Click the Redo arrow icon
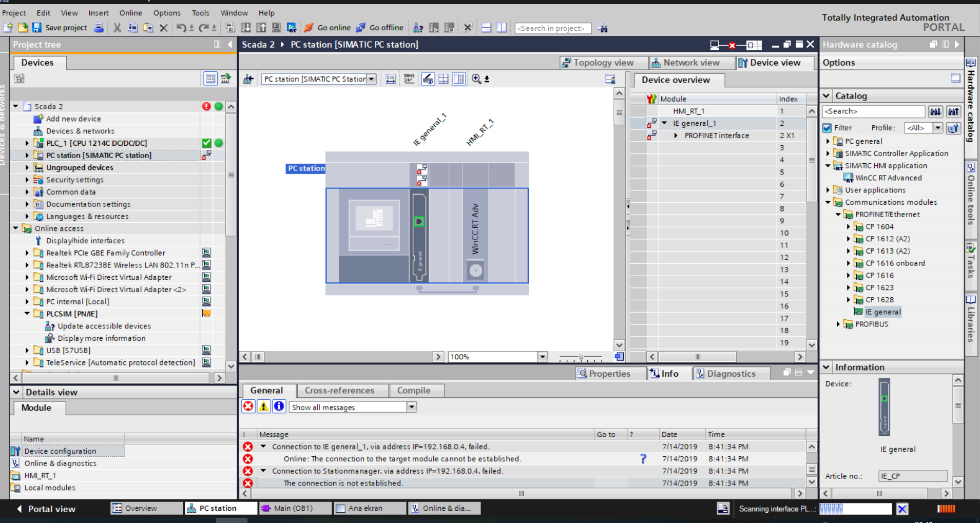Viewport: 980px width, 523px height. (204, 28)
